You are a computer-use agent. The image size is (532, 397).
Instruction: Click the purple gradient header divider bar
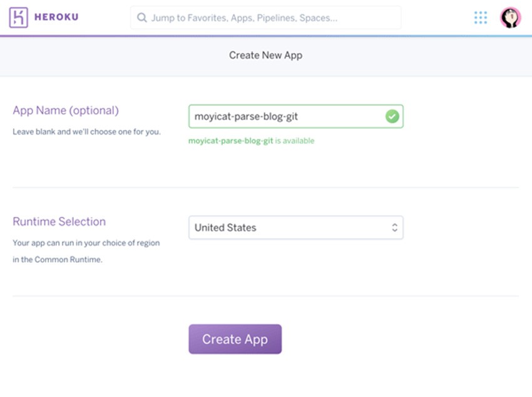(266, 36)
